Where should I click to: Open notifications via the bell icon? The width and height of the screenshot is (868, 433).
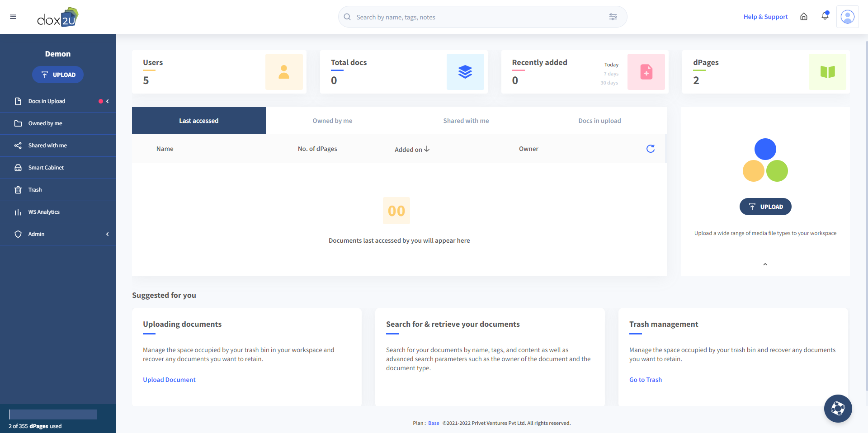tap(825, 16)
